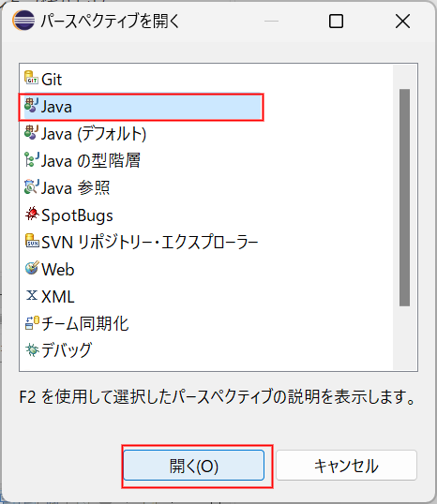Select the SpotBugs red bug icon
Viewport: 437px width, 504px height.
[x=32, y=214]
